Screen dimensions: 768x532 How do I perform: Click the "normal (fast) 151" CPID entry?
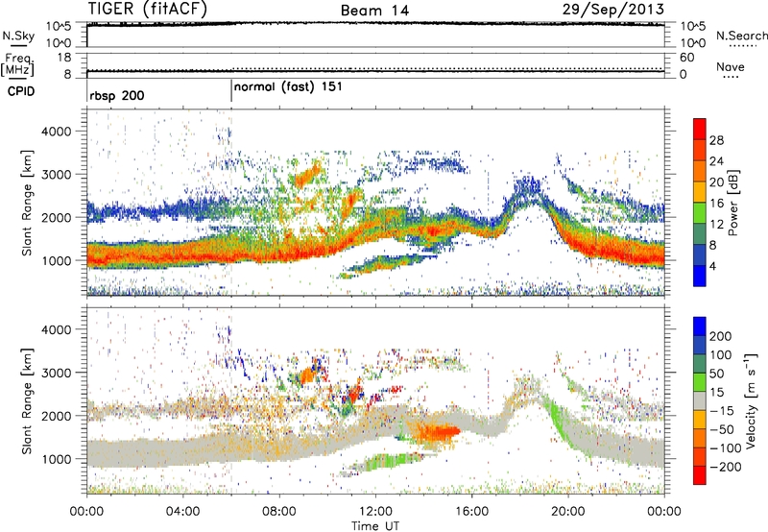pos(288,87)
